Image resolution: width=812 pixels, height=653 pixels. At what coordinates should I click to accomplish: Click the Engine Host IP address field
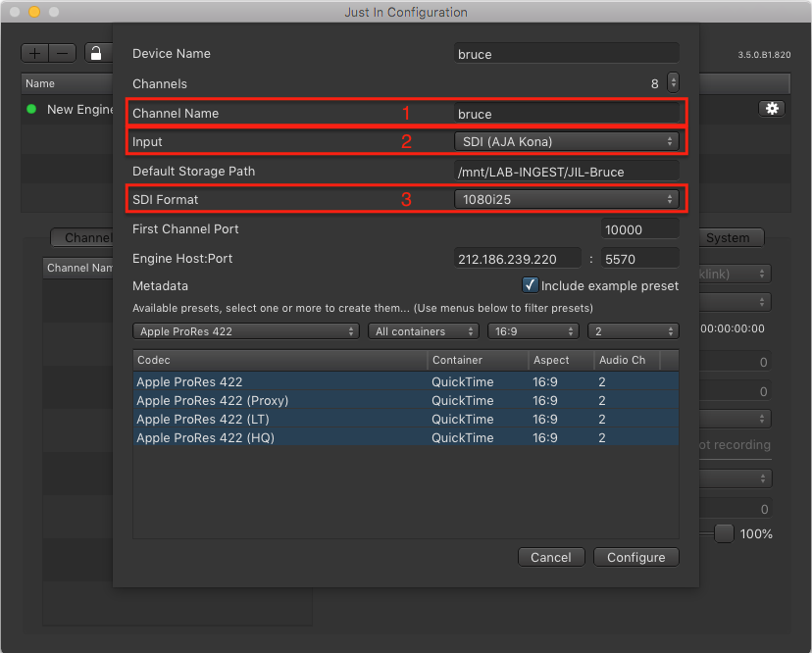coord(518,259)
